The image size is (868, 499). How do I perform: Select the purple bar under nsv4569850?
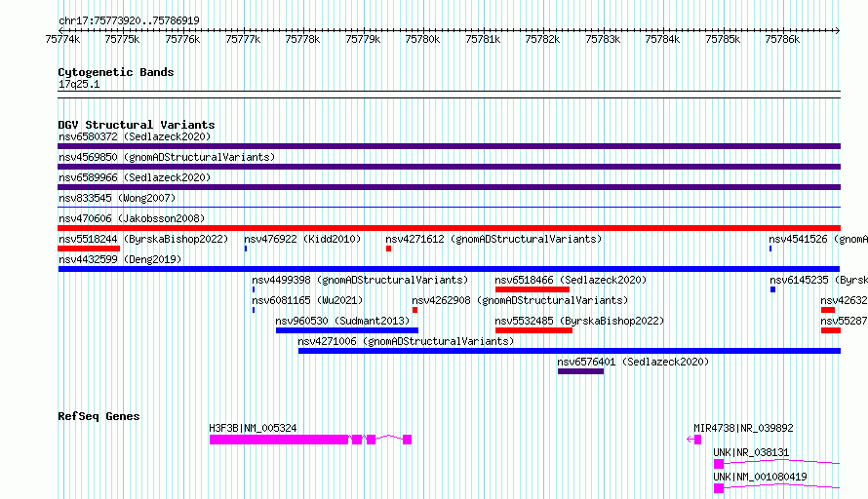[449, 167]
